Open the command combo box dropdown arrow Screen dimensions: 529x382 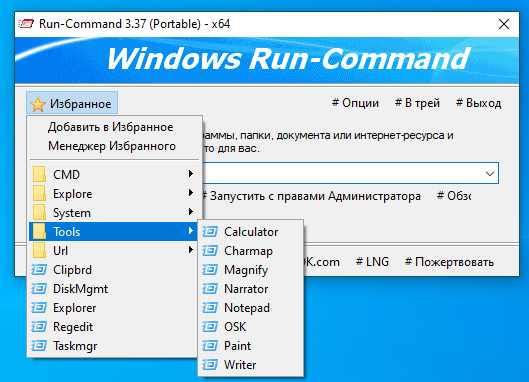tap(490, 173)
